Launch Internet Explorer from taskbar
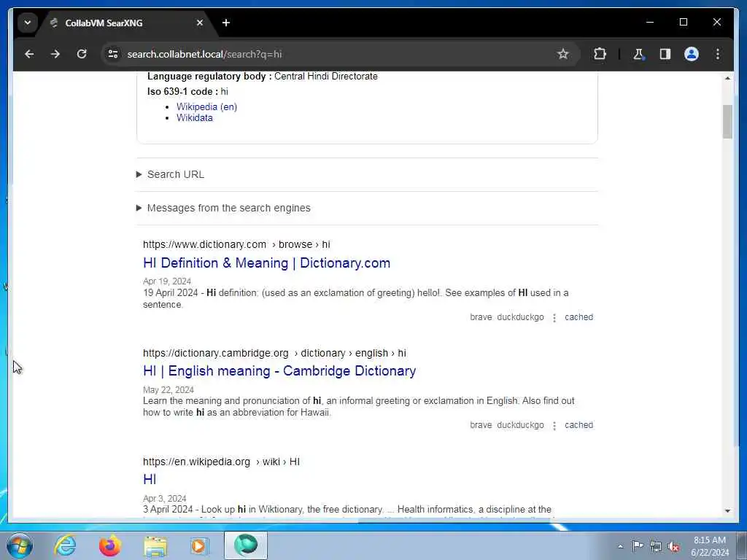Viewport: 747px width, 560px height. coord(65,545)
